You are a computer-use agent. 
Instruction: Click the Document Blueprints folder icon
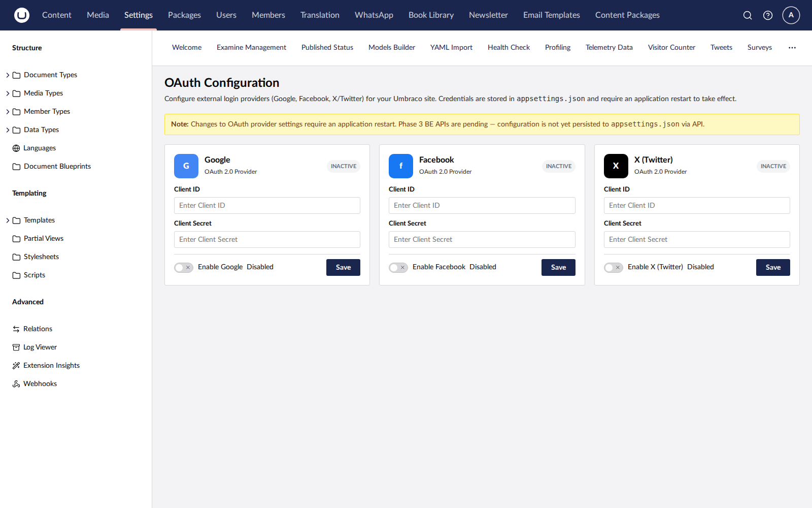(x=16, y=167)
